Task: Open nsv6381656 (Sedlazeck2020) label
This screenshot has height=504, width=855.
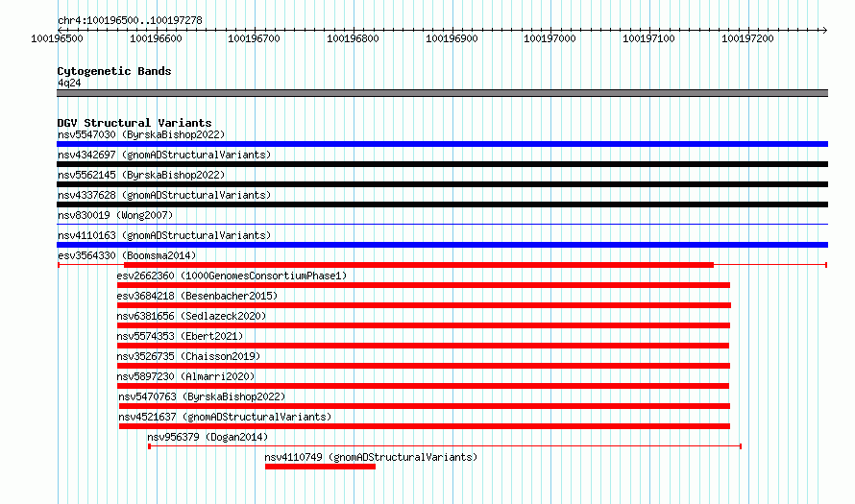Action: tap(191, 316)
